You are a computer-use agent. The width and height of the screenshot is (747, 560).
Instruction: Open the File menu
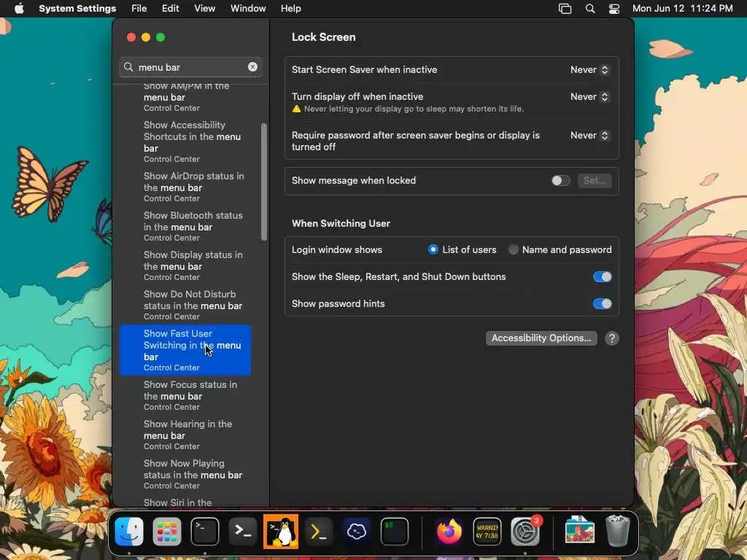[139, 9]
